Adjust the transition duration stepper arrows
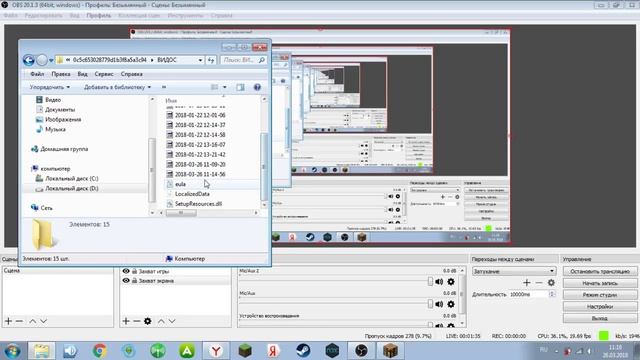The image size is (640, 360). coord(552,294)
